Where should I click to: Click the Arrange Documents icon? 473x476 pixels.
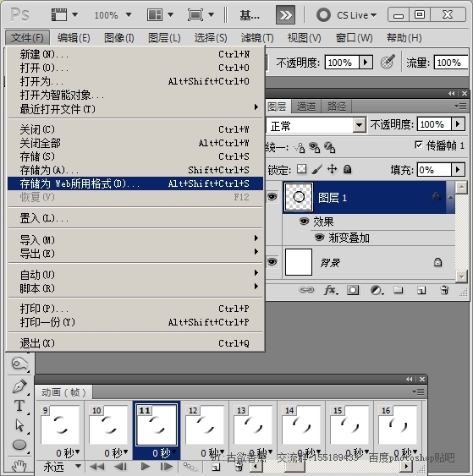point(155,15)
